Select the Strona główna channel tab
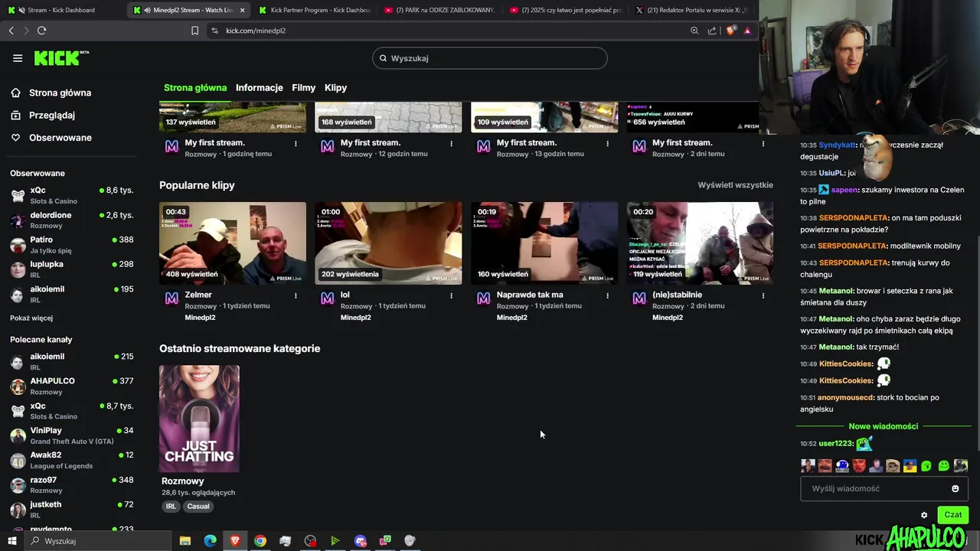This screenshot has width=980, height=551. pyautogui.click(x=195, y=87)
